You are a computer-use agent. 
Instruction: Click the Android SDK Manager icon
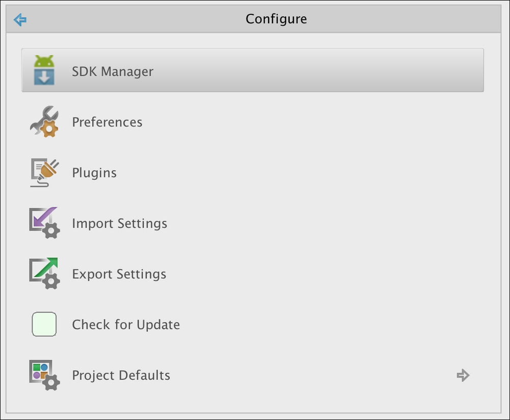(x=44, y=70)
